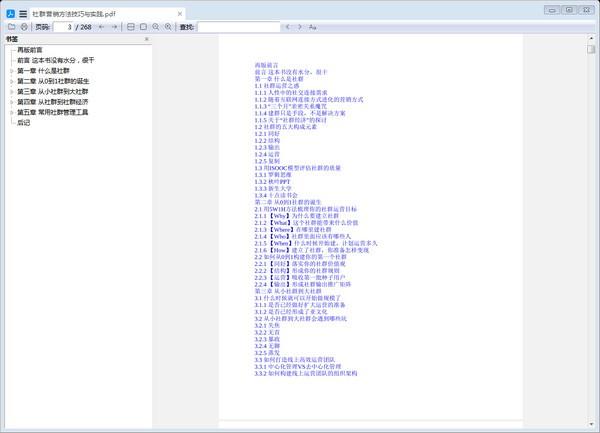Screen dimensions: 600x433
Task: Expand 第三章 从小社群到大社群 bookmark
Action: coord(11,91)
